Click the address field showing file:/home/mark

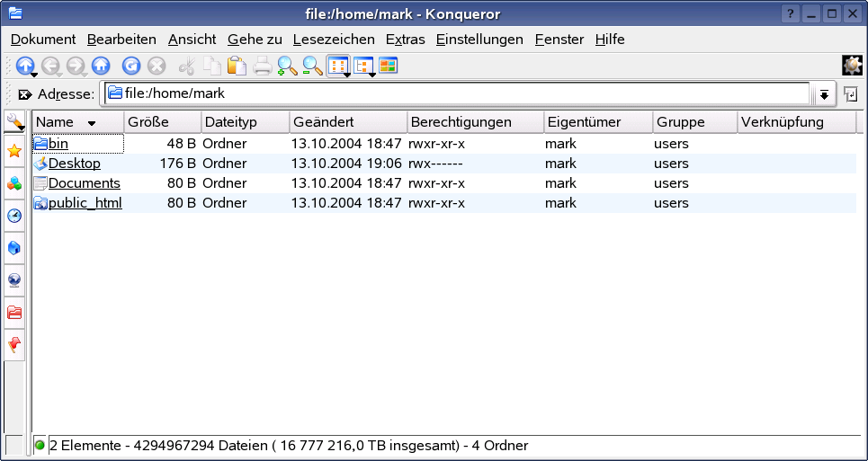coord(457,93)
